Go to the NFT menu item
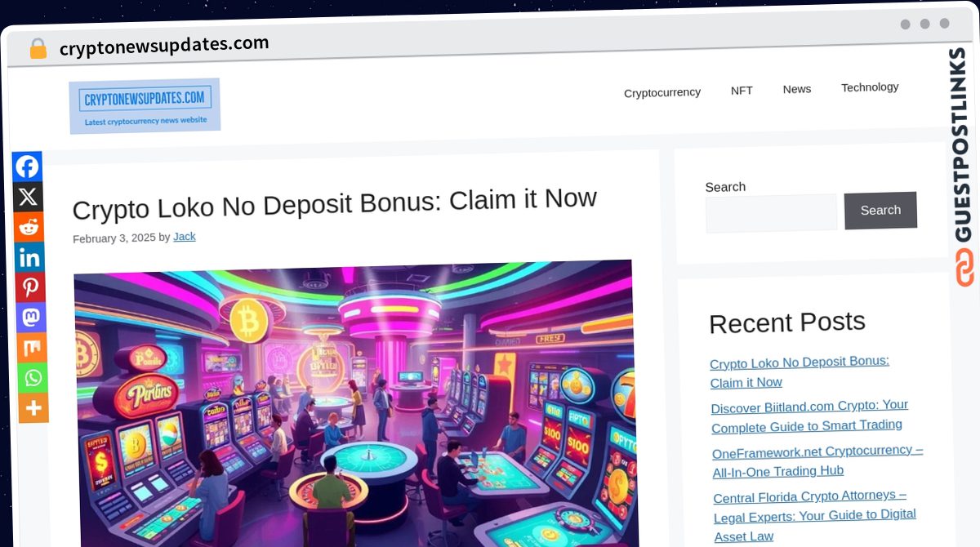 (x=742, y=91)
